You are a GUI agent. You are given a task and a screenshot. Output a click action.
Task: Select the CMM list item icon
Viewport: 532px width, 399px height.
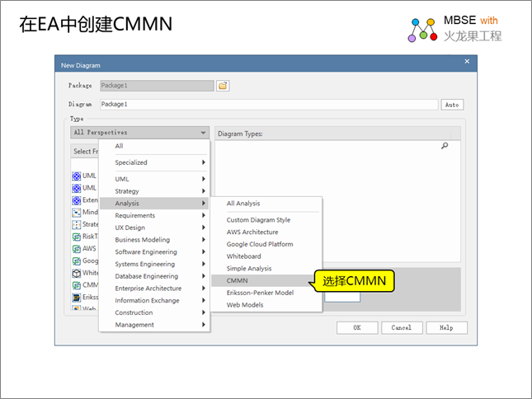coord(77,285)
